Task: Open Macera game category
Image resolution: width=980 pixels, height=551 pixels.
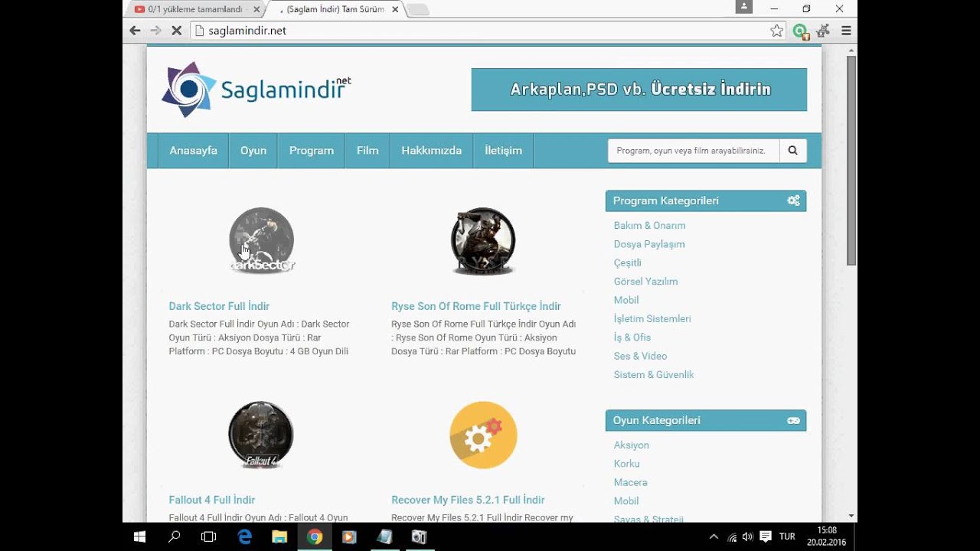Action: [630, 482]
